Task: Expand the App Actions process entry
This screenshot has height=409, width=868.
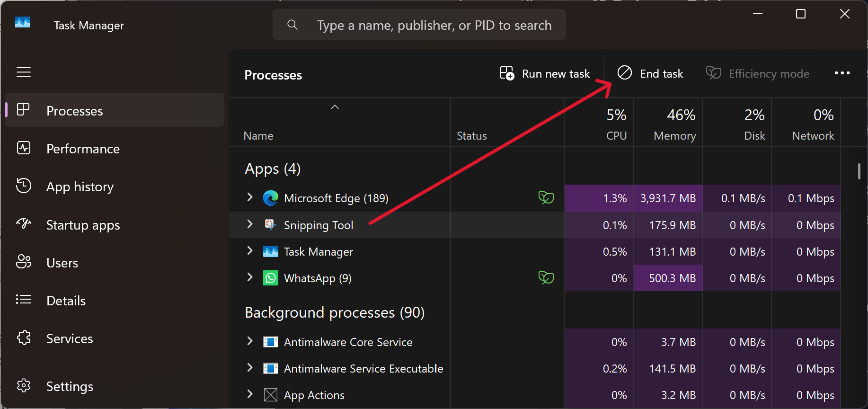Action: (x=250, y=394)
